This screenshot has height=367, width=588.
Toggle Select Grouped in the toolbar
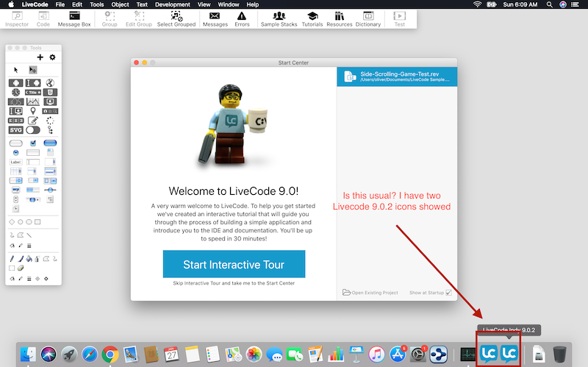[x=176, y=19]
